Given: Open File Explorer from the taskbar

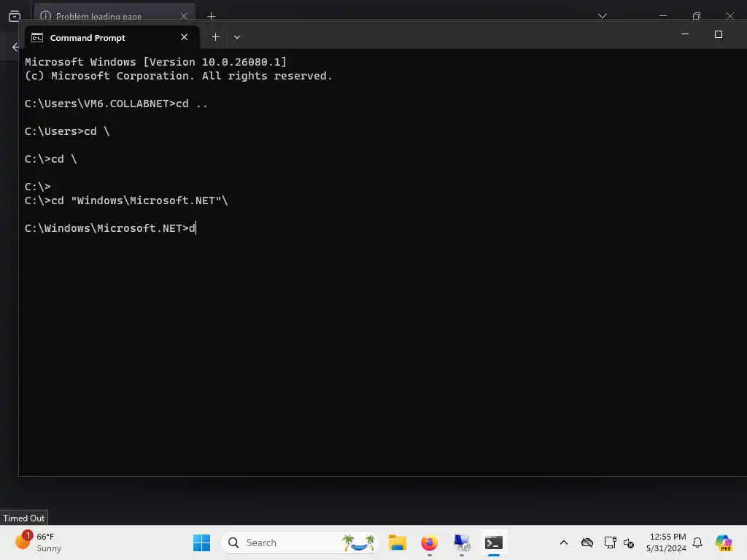Looking at the screenshot, I should coord(398,542).
